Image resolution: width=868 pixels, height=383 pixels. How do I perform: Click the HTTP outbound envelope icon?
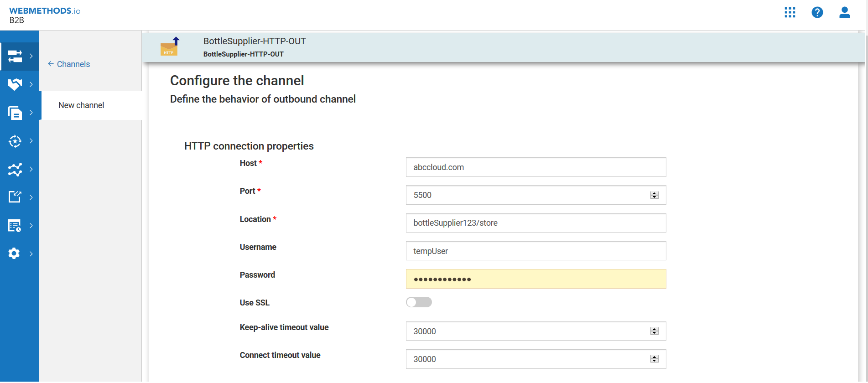[170, 46]
